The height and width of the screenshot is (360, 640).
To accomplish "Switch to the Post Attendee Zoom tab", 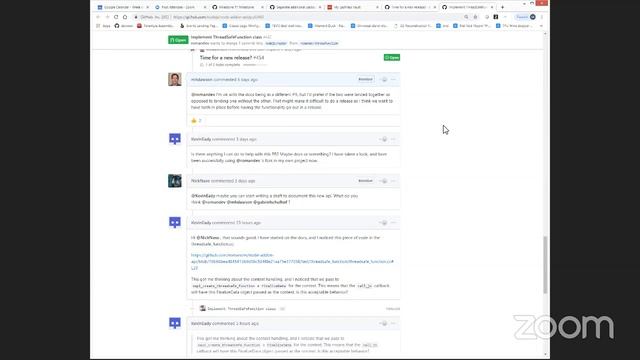I will coord(180,7).
